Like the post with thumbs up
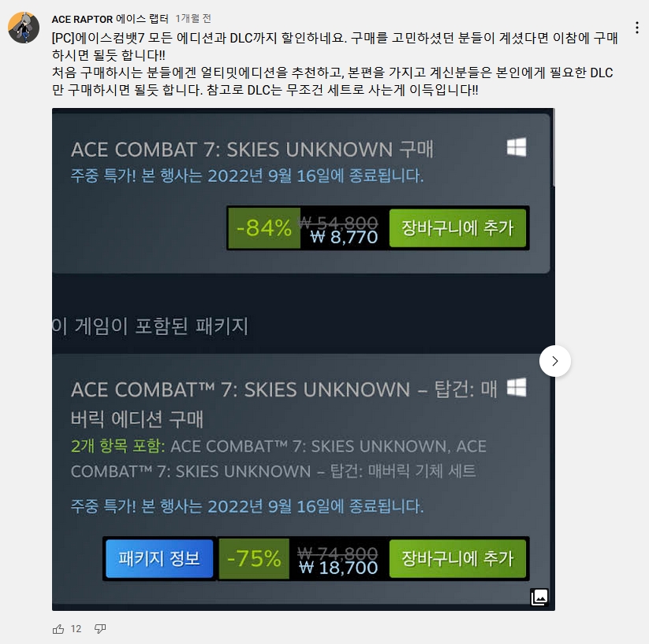 [x=58, y=629]
